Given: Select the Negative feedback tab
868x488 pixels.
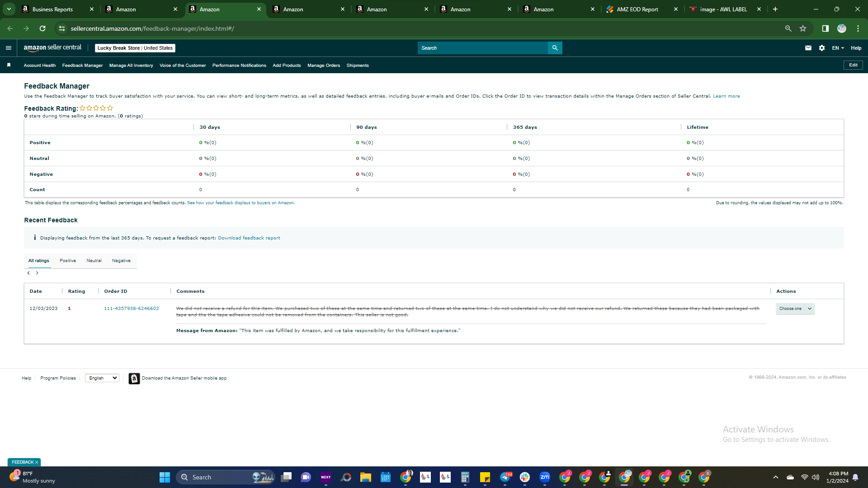Looking at the screenshot, I should point(121,261).
